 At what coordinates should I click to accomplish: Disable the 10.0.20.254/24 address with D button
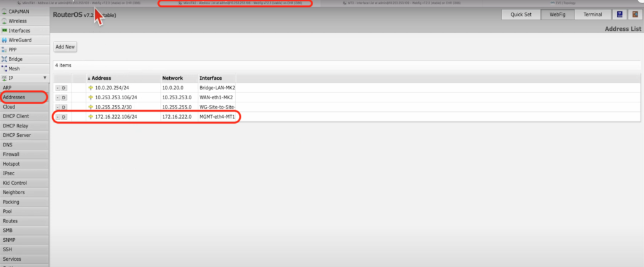pos(64,88)
